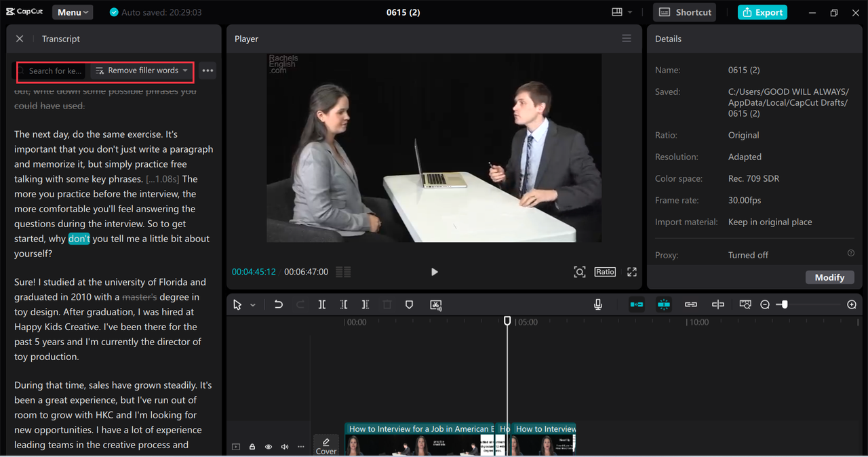Click the transcript keyword search field

click(x=52, y=71)
